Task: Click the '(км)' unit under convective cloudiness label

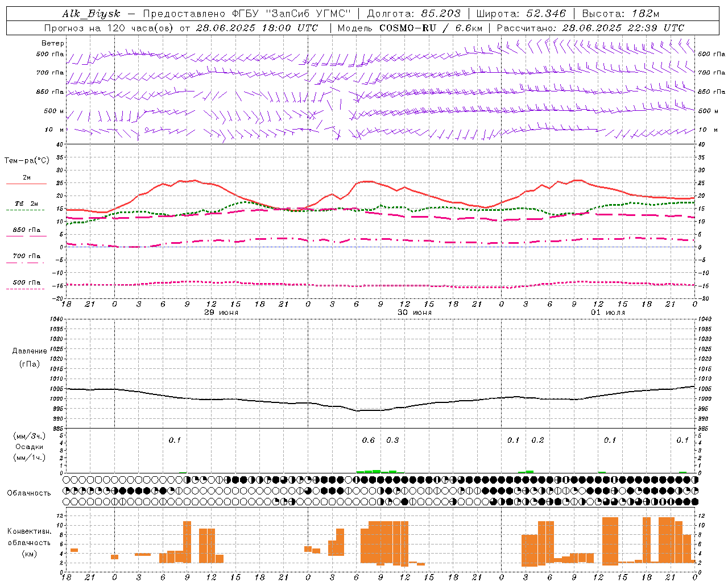Action: click(30, 553)
